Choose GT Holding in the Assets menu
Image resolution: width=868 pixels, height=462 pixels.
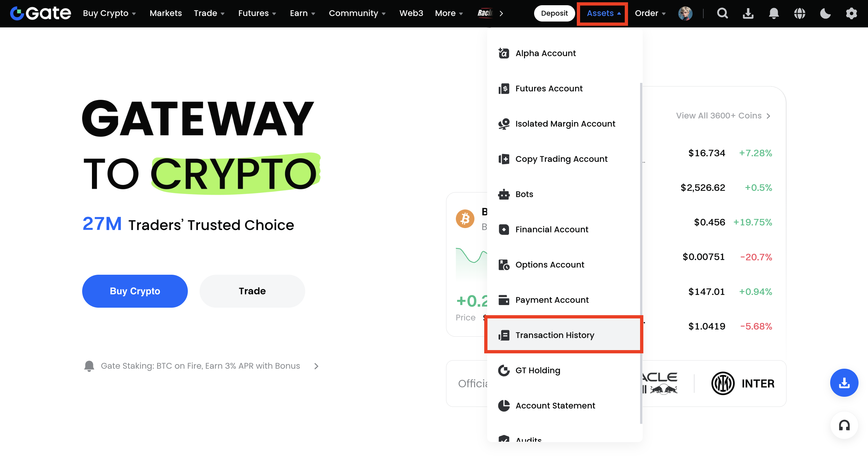point(538,370)
